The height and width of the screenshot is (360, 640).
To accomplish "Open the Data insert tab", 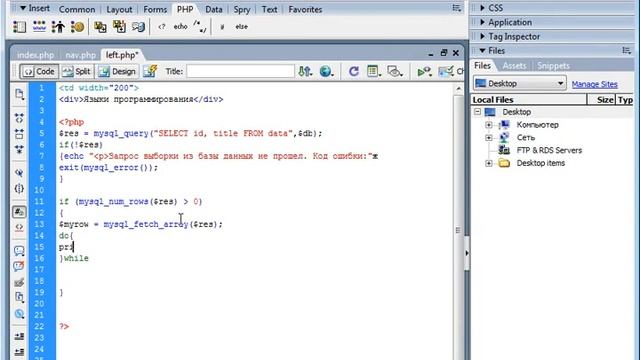I will point(214,9).
